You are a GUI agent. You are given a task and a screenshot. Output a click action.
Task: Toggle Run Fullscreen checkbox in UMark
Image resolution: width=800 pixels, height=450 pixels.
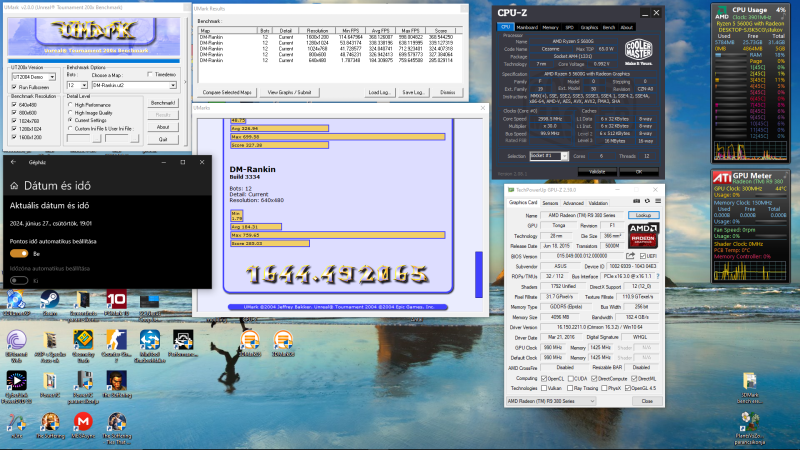point(14,87)
